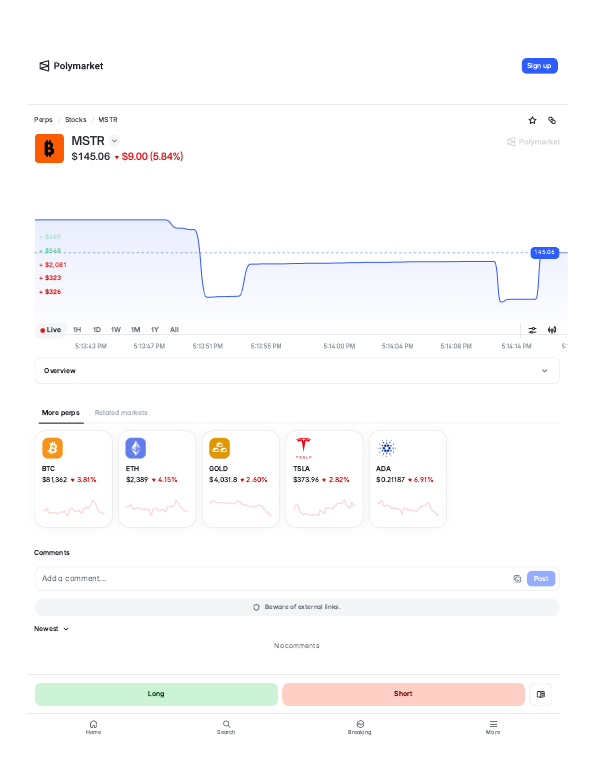The image size is (595, 770).
Task: Click the +$548 trade label on chart
Action: (x=51, y=251)
